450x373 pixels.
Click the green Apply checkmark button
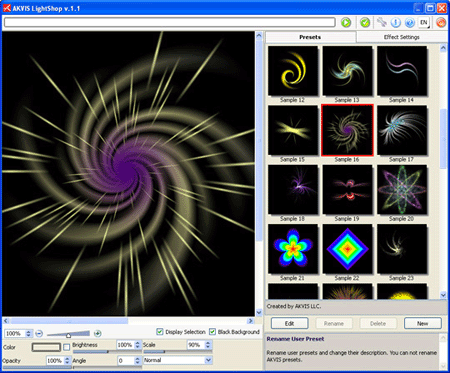(365, 23)
